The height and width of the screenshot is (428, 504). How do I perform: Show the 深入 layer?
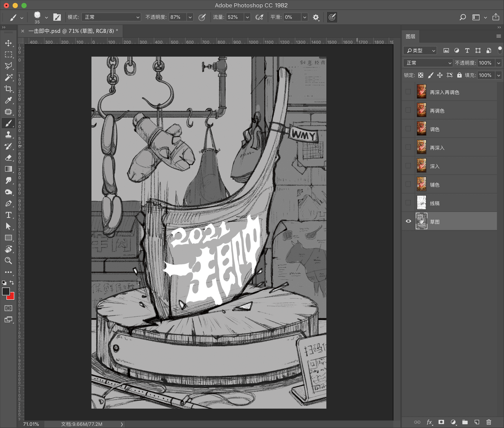(x=408, y=166)
